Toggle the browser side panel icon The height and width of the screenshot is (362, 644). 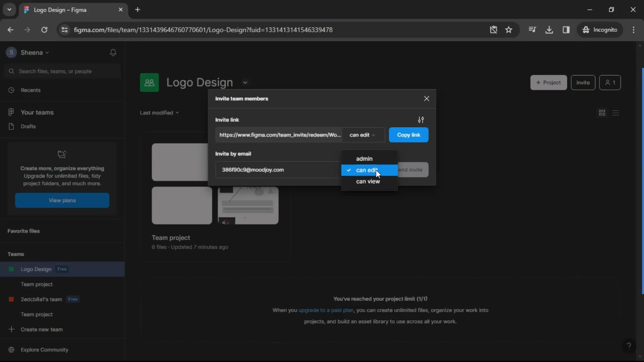(566, 30)
